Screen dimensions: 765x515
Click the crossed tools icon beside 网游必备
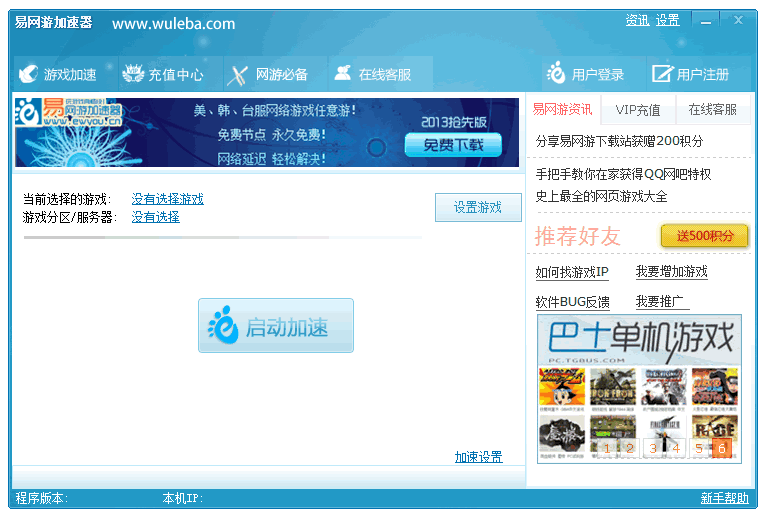tap(237, 76)
